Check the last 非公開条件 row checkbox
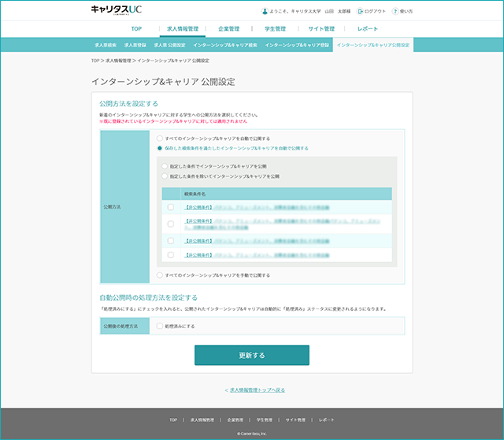 [171, 255]
